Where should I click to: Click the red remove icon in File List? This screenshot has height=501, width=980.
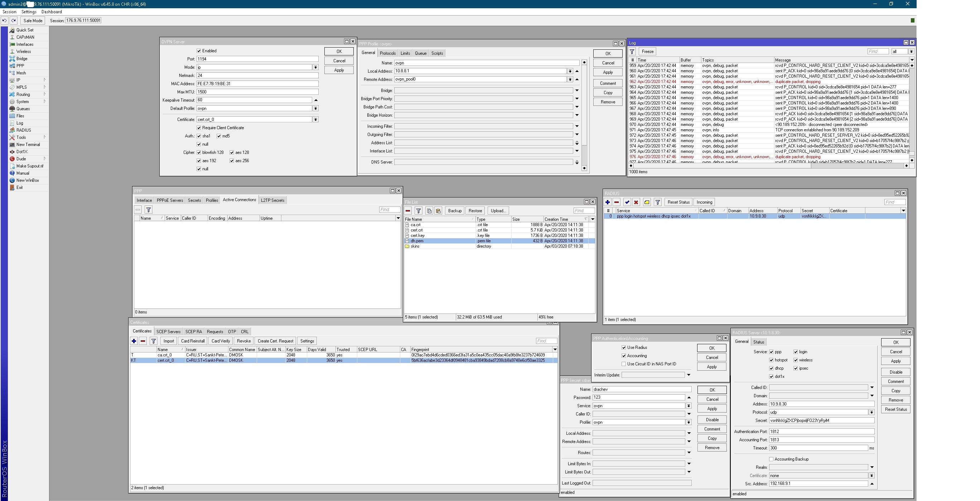point(408,211)
